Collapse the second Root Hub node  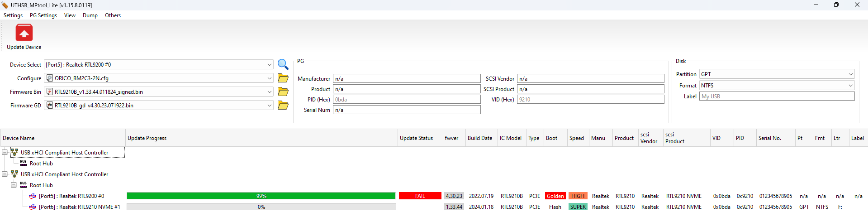pyautogui.click(x=14, y=185)
